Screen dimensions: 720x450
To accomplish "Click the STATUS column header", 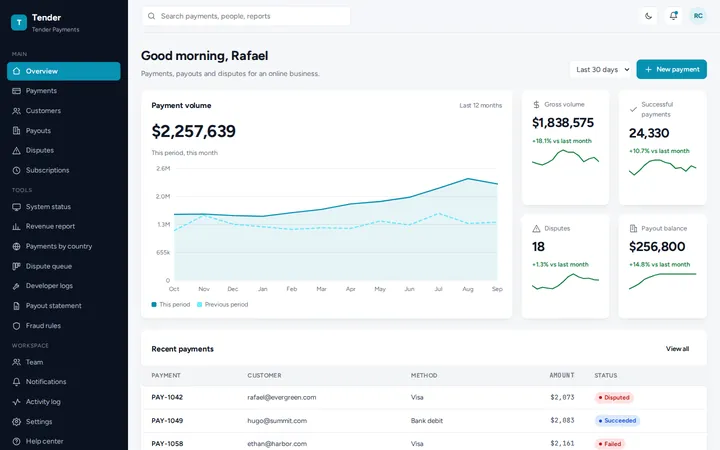I will (x=606, y=376).
